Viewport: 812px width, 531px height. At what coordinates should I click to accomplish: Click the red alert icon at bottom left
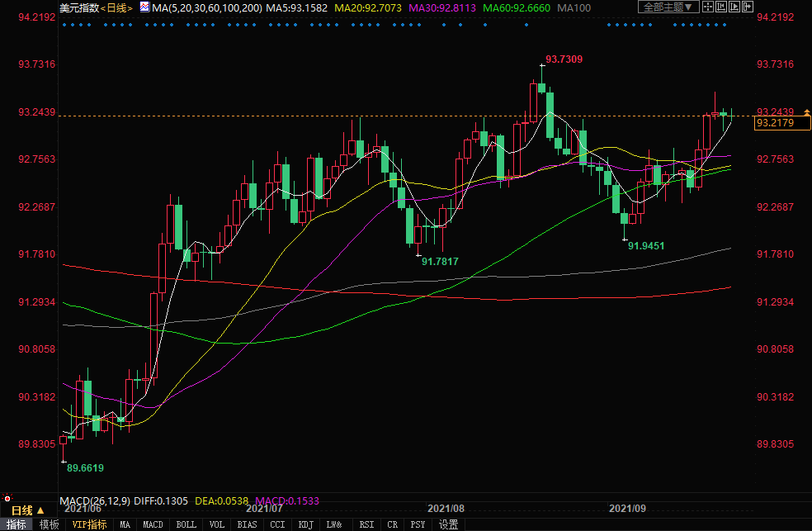pyautogui.click(x=7, y=499)
